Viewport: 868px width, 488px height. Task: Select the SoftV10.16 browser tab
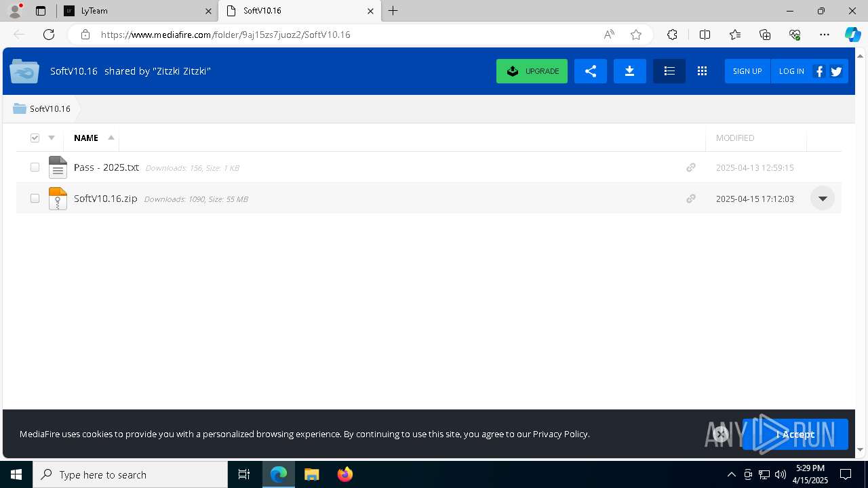tap(300, 11)
